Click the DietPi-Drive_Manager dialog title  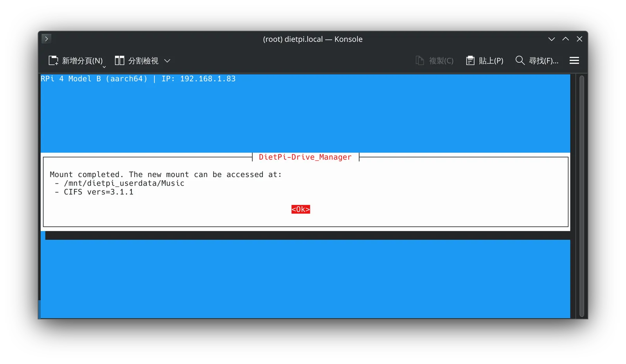305,157
